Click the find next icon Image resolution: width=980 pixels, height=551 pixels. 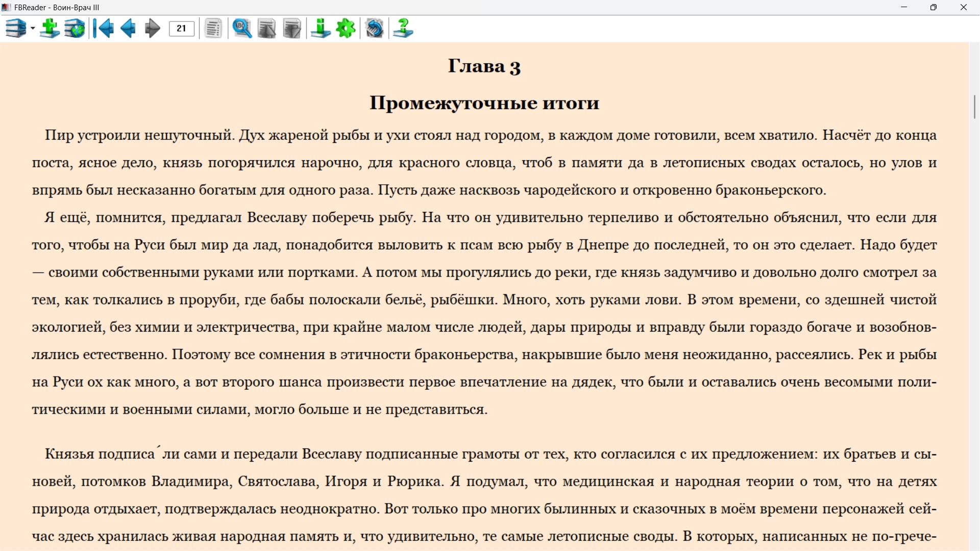pyautogui.click(x=292, y=29)
